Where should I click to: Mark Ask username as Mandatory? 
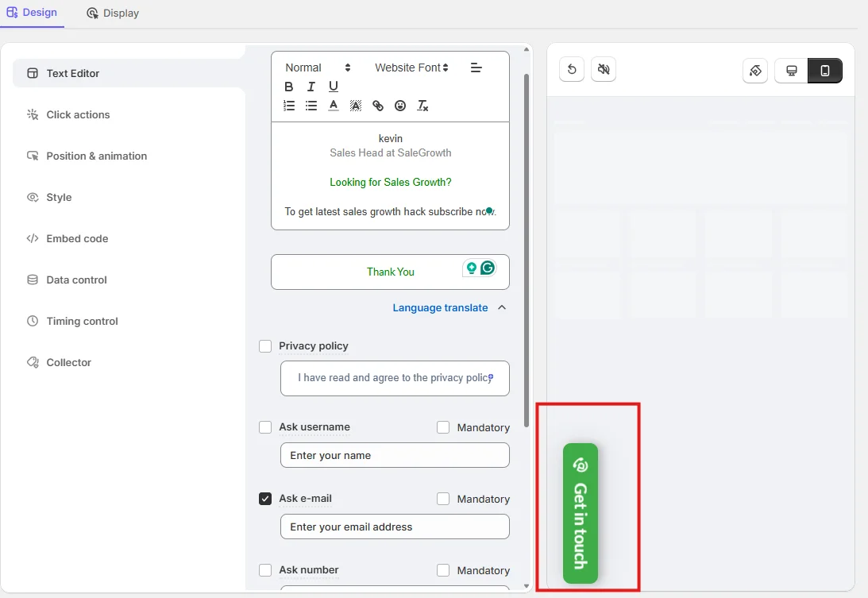point(443,427)
